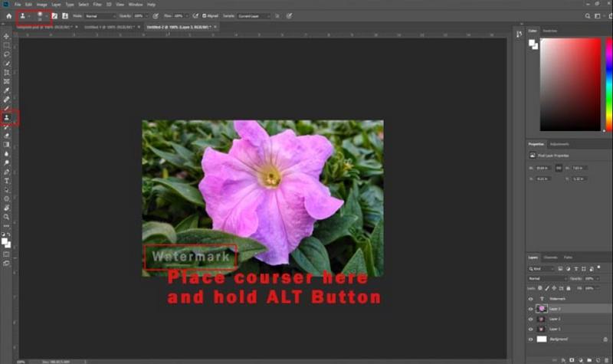Image resolution: width=613 pixels, height=364 pixels.
Task: Switch to the Channels tab
Action: [551, 257]
